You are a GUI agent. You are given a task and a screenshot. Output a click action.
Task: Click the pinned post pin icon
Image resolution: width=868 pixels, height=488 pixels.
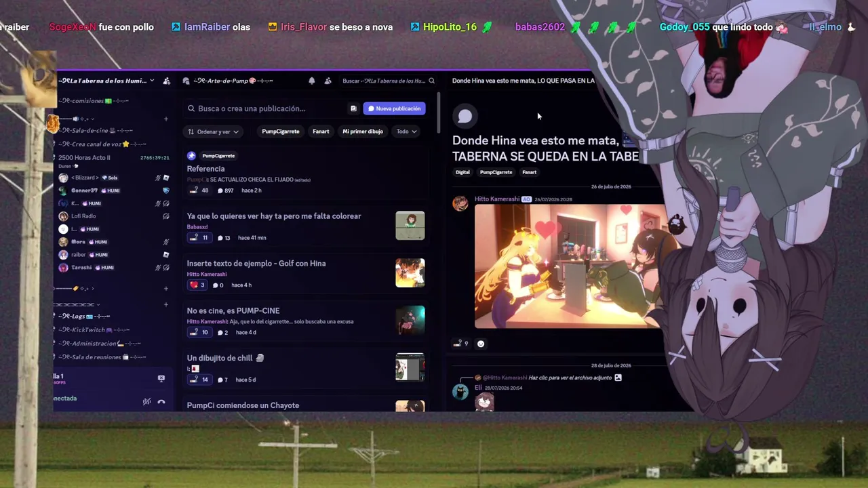click(x=191, y=156)
